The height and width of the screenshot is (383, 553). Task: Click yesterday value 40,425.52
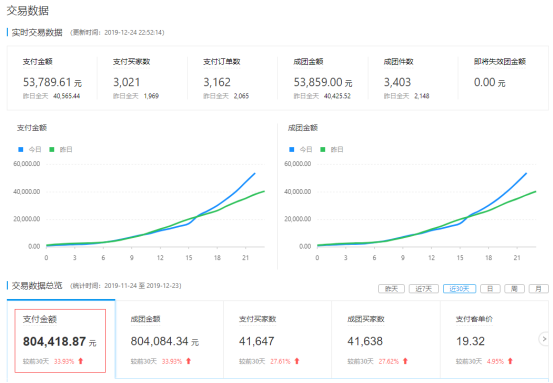pos(337,96)
